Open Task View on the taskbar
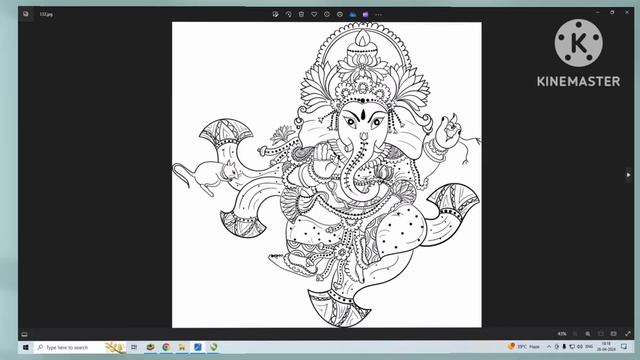The height and width of the screenshot is (360, 640). pos(134,347)
